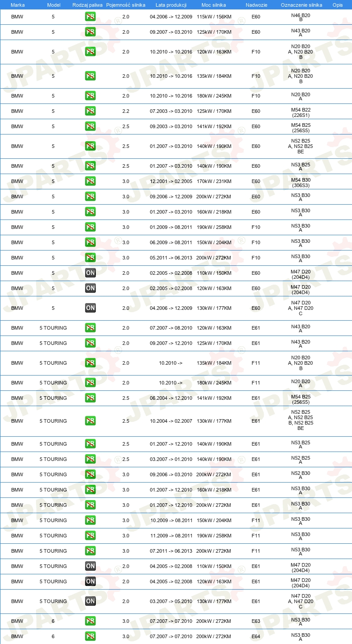Click the 03.2007 -> 05.2010 date cell
352x644 pixels.
click(171, 601)
